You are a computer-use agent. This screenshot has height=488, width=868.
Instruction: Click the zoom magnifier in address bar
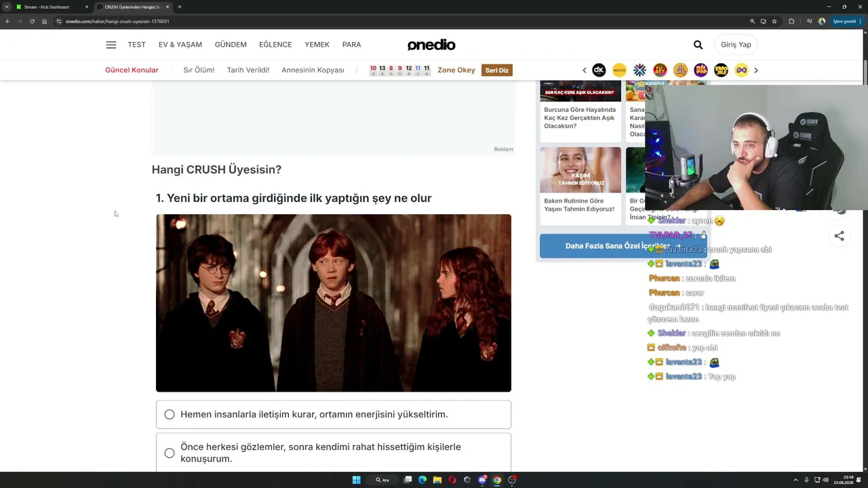(752, 21)
